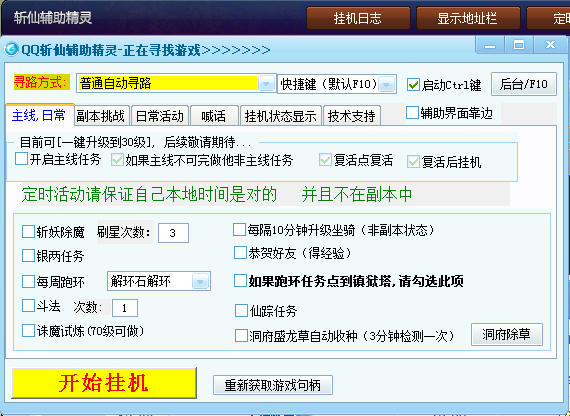Enable the 开启主线任务 checkbox
Viewport: 570px width, 416px height.
pyautogui.click(x=21, y=159)
